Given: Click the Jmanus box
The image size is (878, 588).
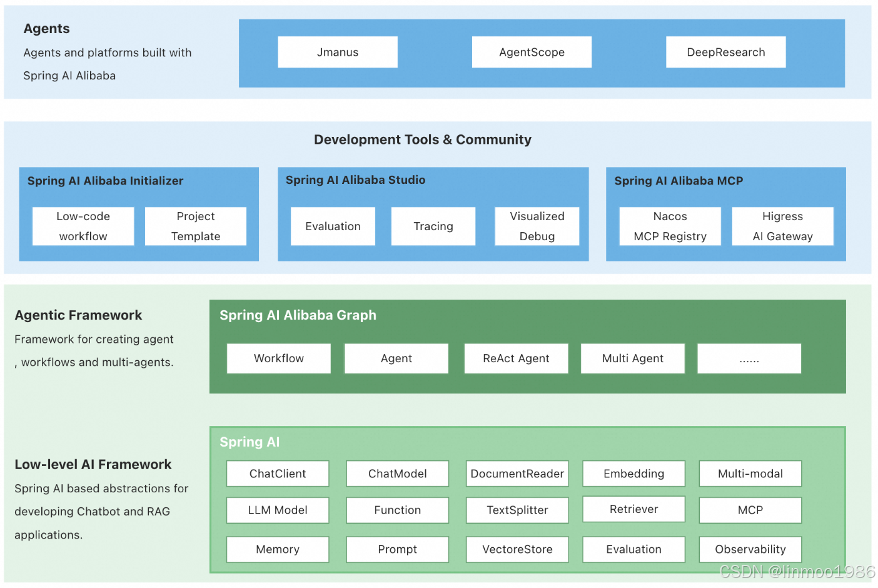Looking at the screenshot, I should coord(338,52).
